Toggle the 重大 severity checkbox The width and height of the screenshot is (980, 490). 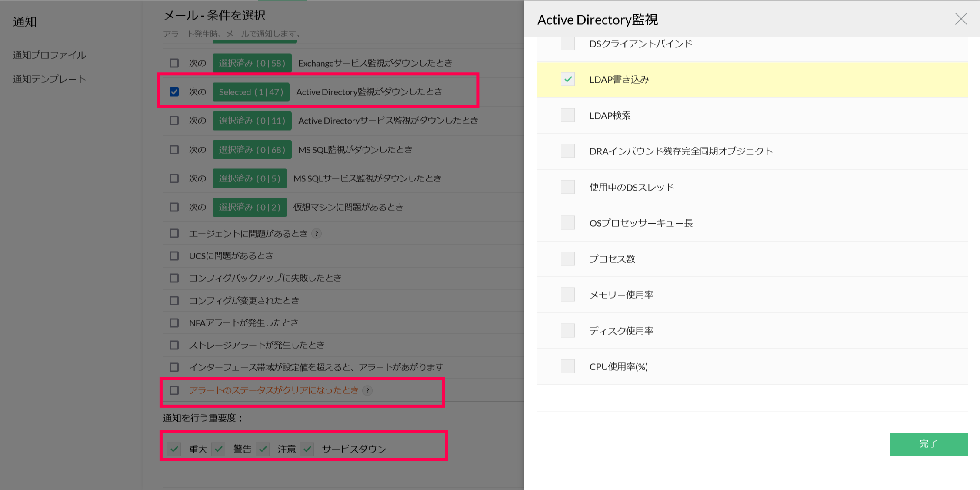coord(174,449)
